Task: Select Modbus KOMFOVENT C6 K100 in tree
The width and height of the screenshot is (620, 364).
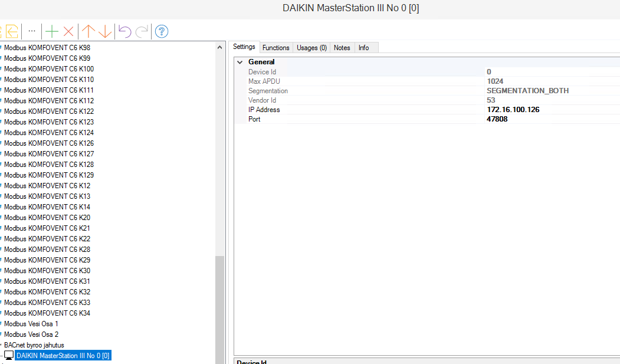Action: 49,69
